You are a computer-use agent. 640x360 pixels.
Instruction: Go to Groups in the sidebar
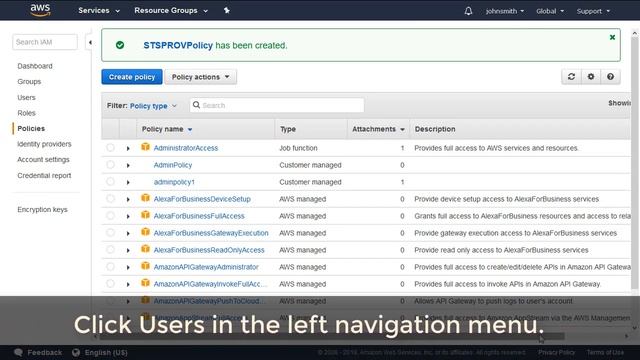tap(29, 82)
